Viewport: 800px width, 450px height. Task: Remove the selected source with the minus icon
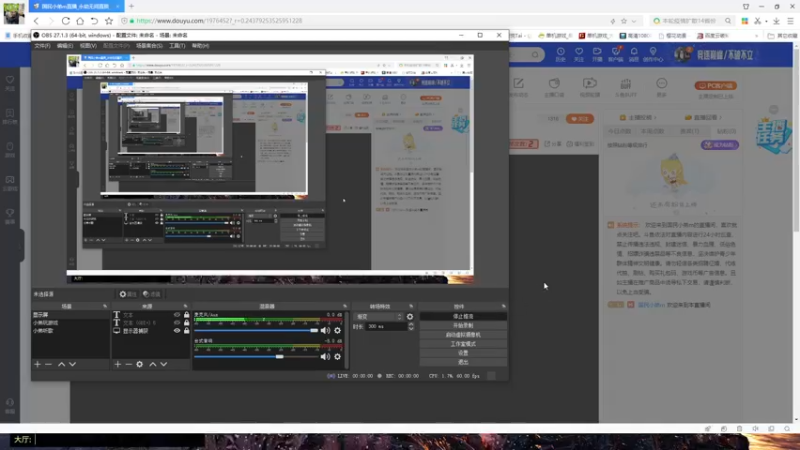pyautogui.click(x=129, y=364)
